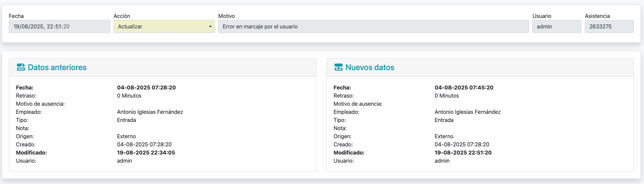Focus the Motivo field with error text
Viewport: 644px width, 184px height.
(373, 26)
